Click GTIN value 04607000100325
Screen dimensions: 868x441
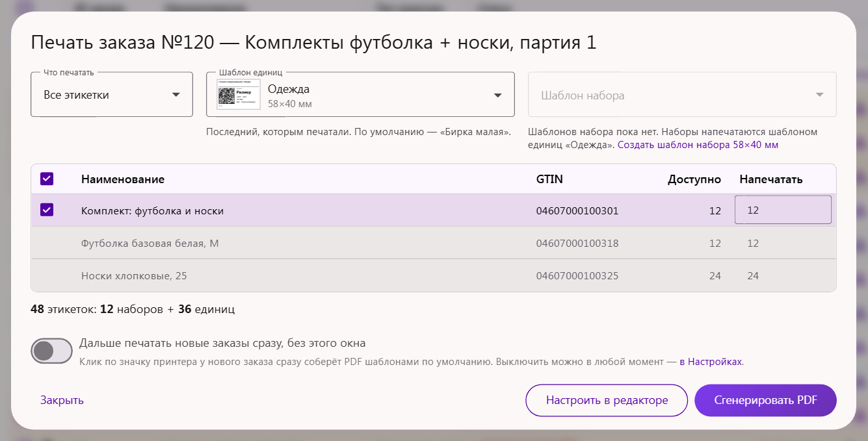tap(577, 275)
